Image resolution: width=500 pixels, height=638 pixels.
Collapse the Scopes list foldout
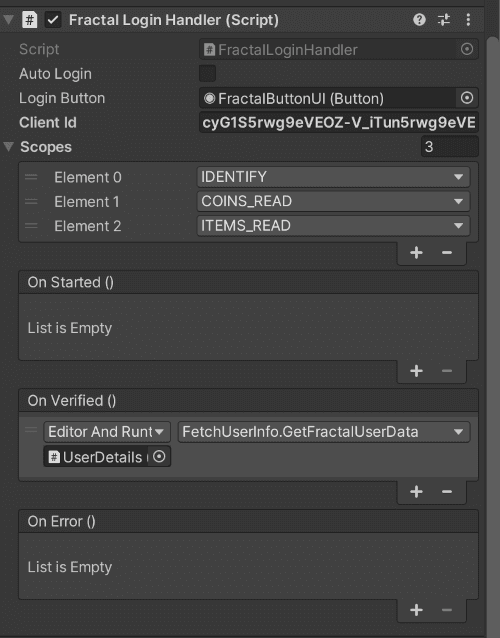9,147
